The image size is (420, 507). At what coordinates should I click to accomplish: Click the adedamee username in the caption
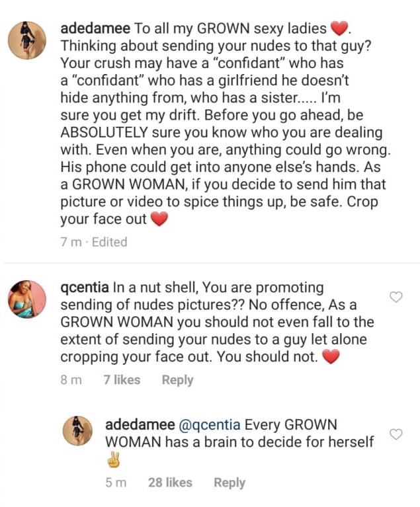click(95, 28)
